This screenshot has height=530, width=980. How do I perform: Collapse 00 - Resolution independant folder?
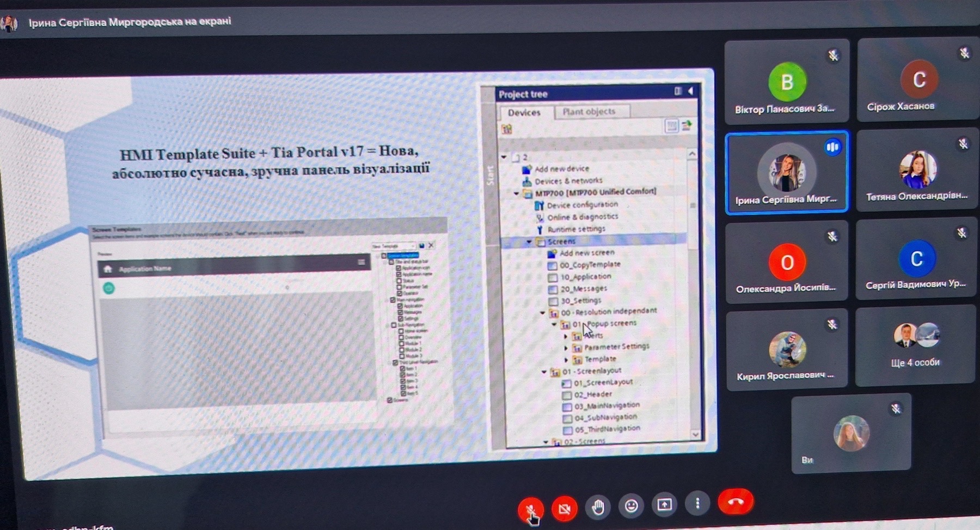542,313
